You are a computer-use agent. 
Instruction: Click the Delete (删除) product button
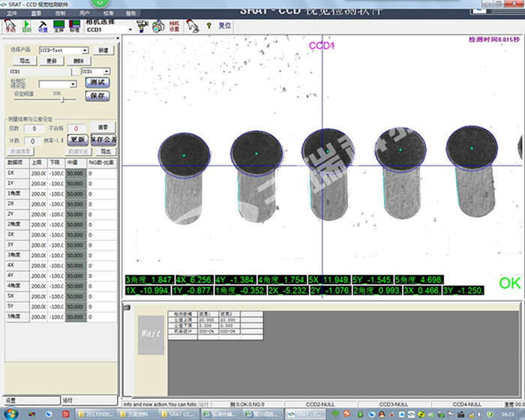pyautogui.click(x=78, y=61)
